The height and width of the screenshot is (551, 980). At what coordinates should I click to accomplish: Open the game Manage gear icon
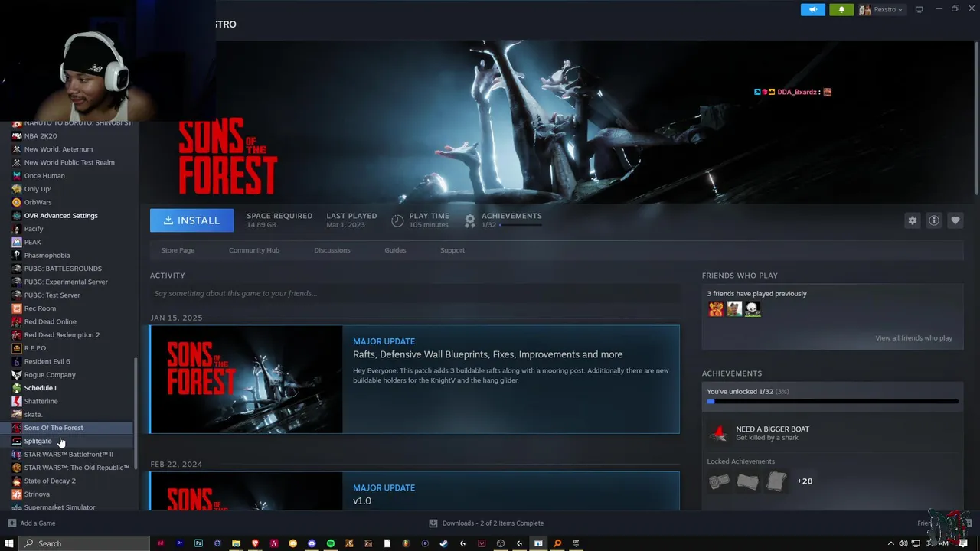tap(912, 220)
